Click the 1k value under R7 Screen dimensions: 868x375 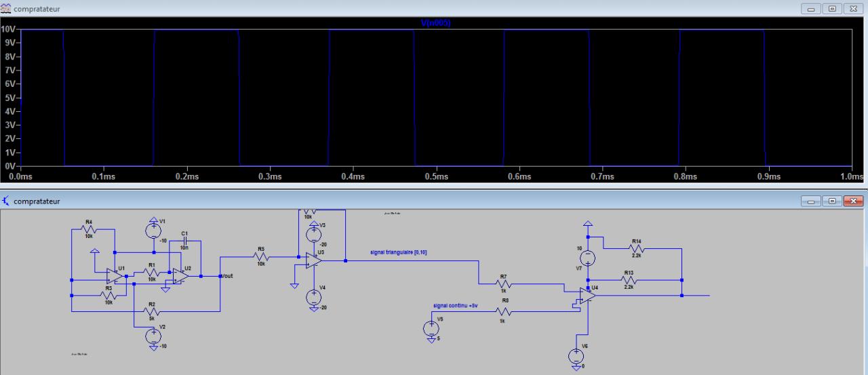[503, 290]
